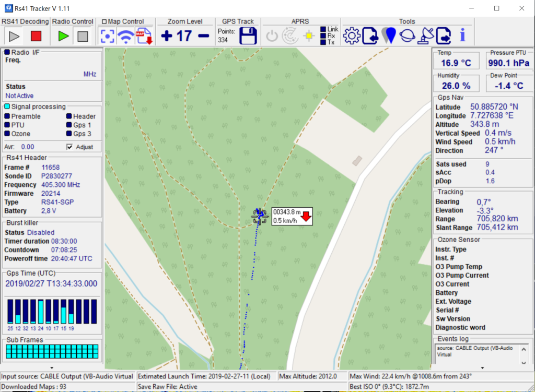Expand the left panel bottom arrow

click(51, 367)
